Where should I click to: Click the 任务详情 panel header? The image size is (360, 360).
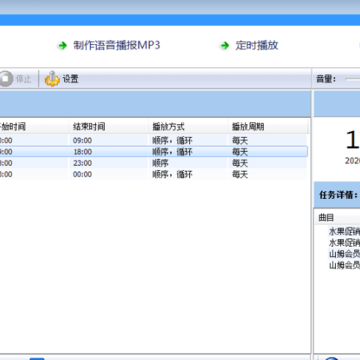pos(337,195)
